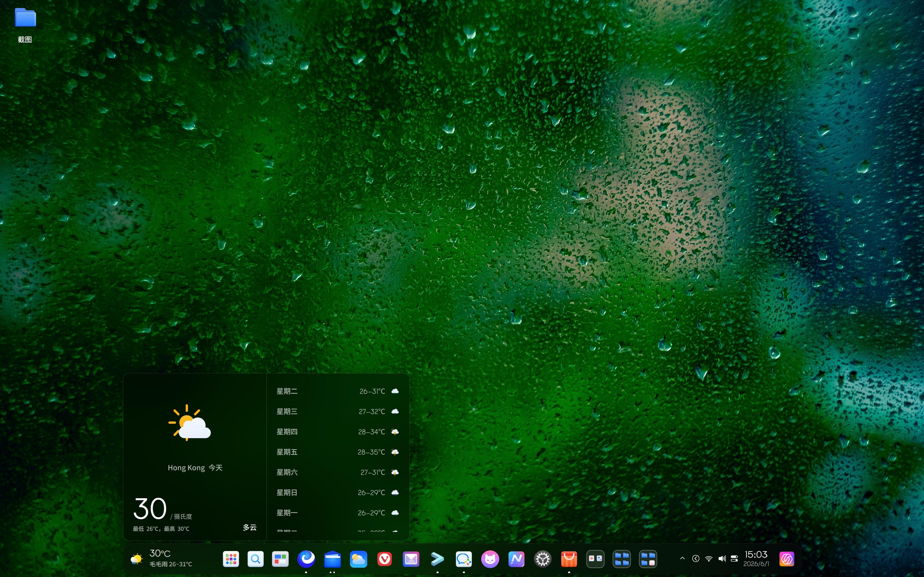This screenshot has width=924, height=577.
Task: Open the app launcher grid in dock
Action: pyautogui.click(x=231, y=559)
